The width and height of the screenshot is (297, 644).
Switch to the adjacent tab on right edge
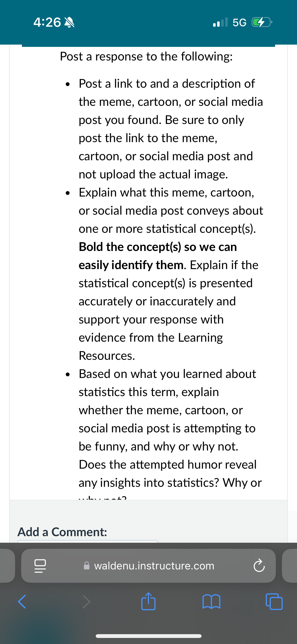tap(289, 566)
